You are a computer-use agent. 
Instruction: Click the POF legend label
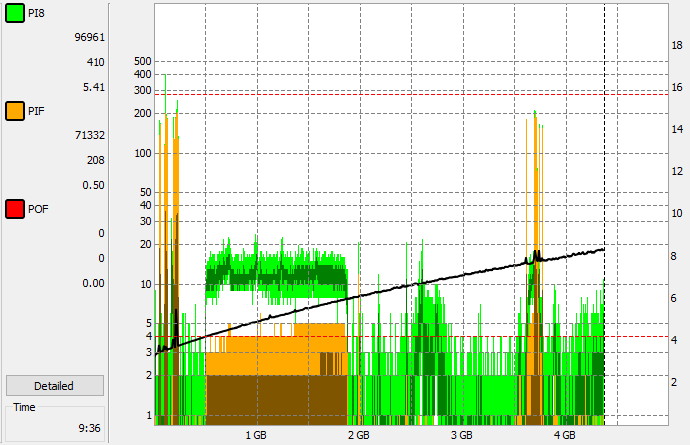(x=38, y=209)
